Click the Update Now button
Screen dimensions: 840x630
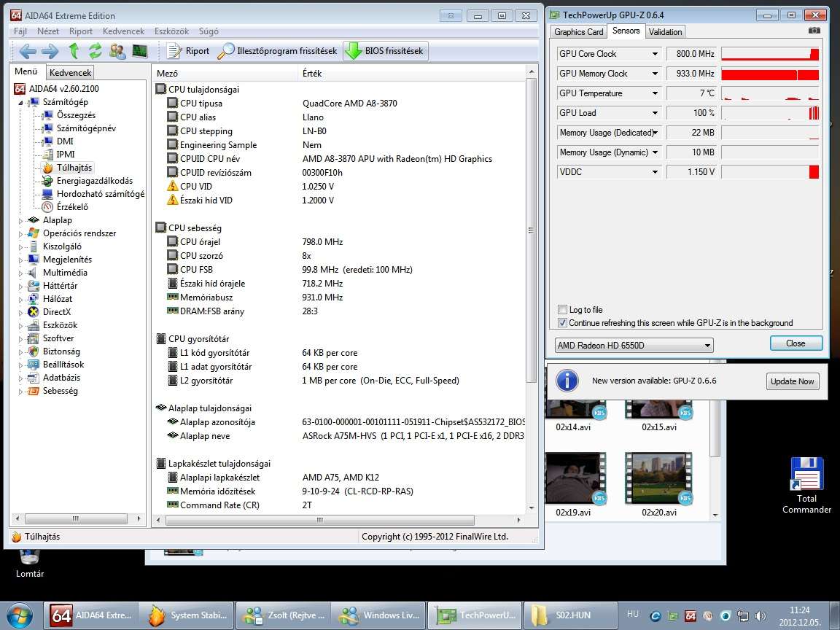pos(793,381)
